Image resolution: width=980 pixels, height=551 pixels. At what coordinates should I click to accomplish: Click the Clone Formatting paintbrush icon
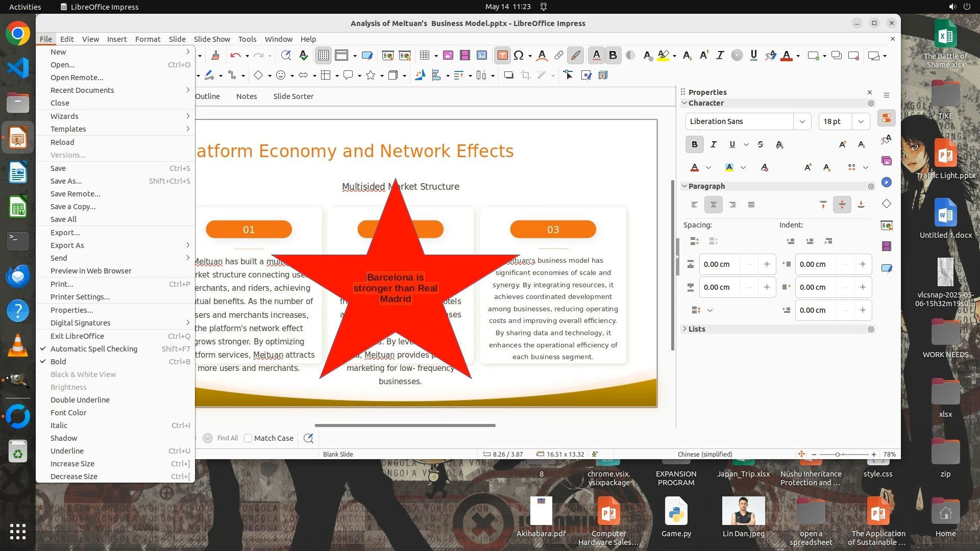215,56
